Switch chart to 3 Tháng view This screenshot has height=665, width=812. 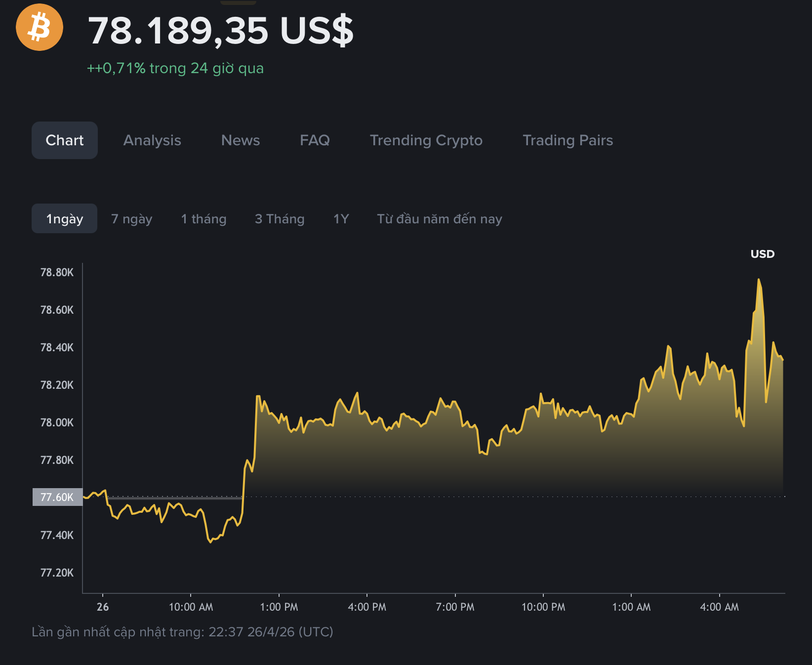pos(279,218)
